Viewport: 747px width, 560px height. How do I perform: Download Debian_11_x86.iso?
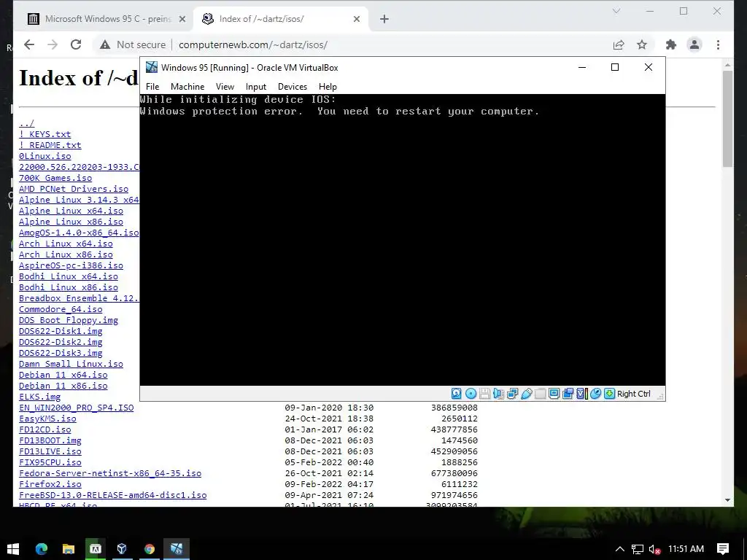point(63,386)
